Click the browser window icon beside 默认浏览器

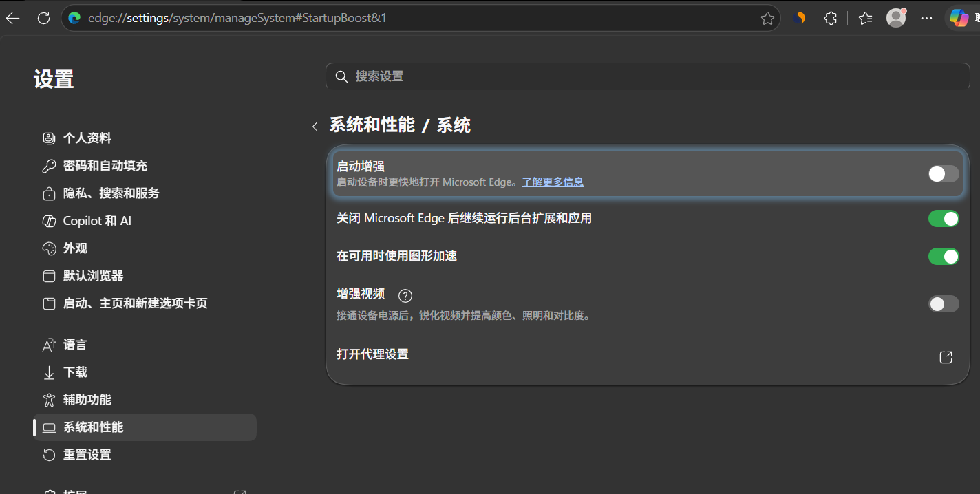[x=49, y=276]
